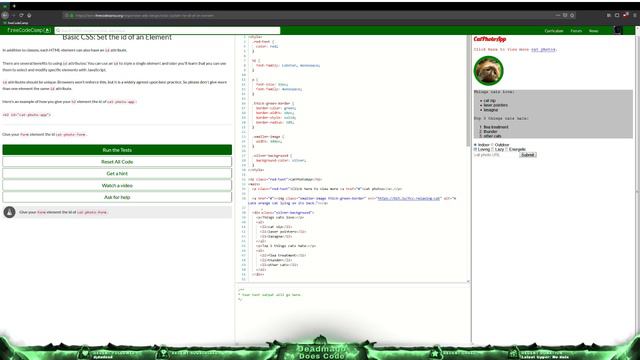Open the browser hamburger menu
The image size is (640, 360).
[x=635, y=15]
